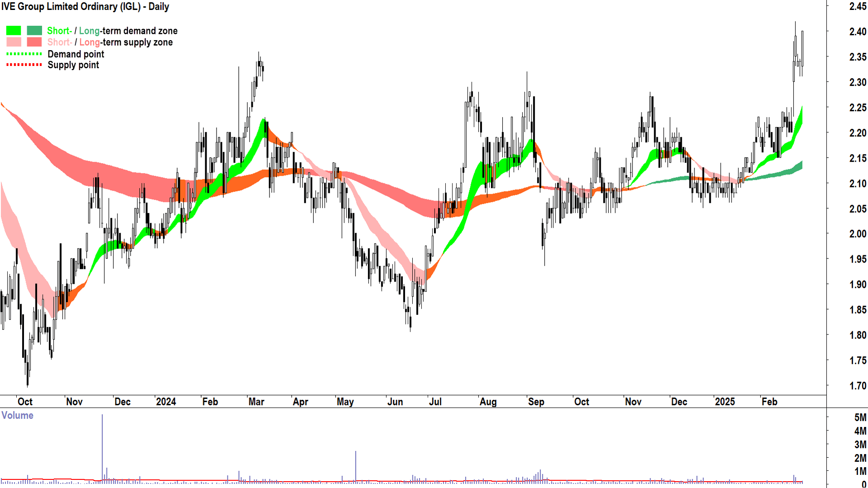Click the tallest volume spike in November
868x488 pixels.
click(x=102, y=447)
